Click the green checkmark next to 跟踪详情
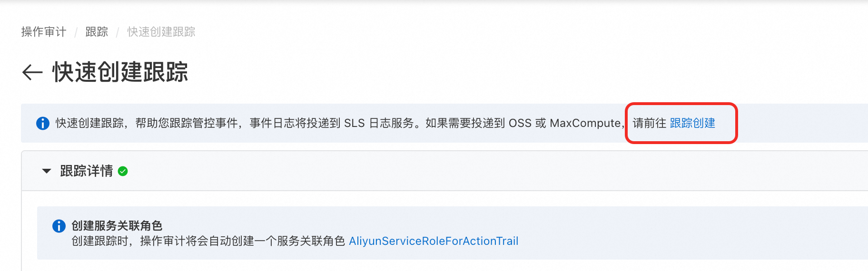868x271 pixels. click(x=123, y=171)
